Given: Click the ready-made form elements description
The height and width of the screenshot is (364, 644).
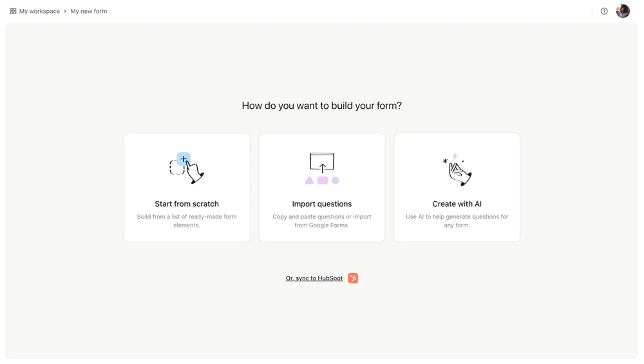Looking at the screenshot, I should point(187,221).
